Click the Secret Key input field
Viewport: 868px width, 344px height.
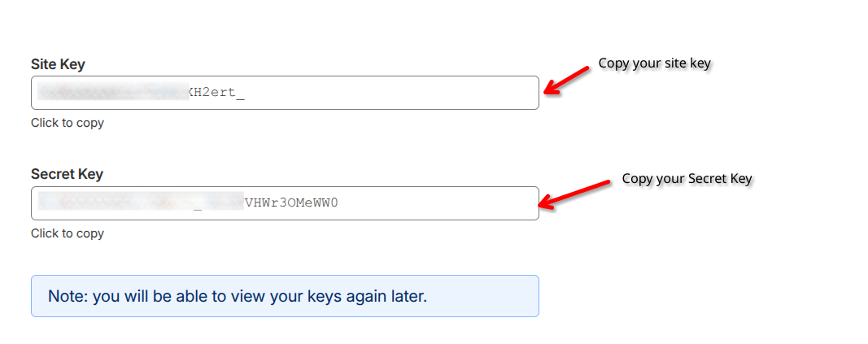click(285, 203)
